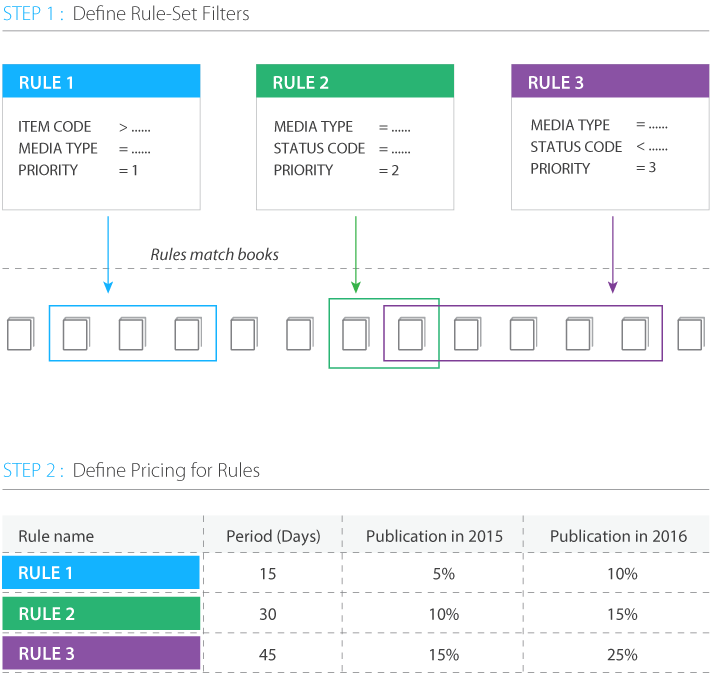720x685 pixels.
Task: Click the purple RULE 3 filter header
Action: [610, 81]
